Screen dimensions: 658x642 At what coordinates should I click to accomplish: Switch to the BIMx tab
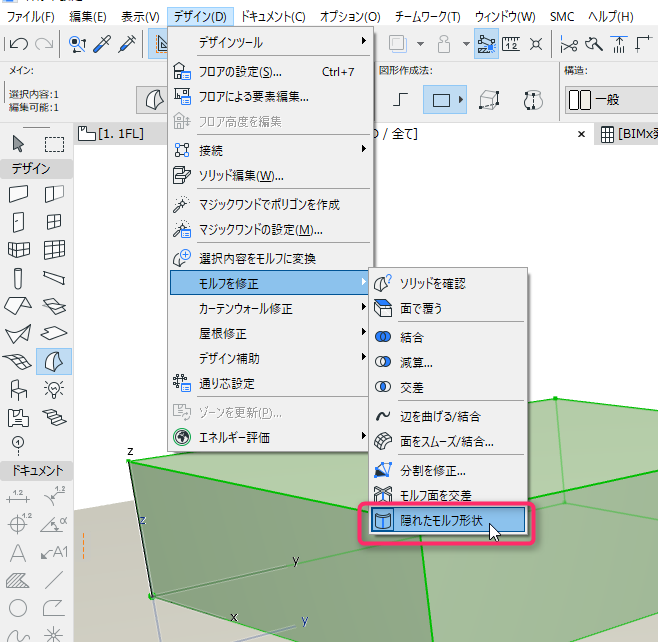point(627,134)
